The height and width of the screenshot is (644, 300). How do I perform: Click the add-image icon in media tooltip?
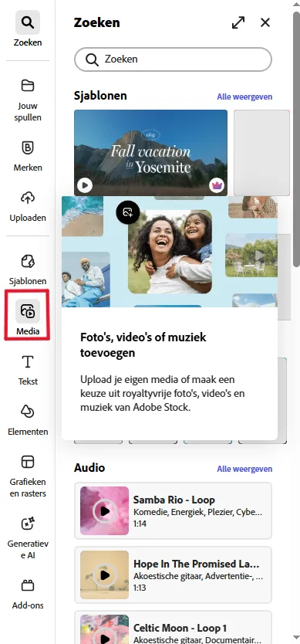coord(127,212)
